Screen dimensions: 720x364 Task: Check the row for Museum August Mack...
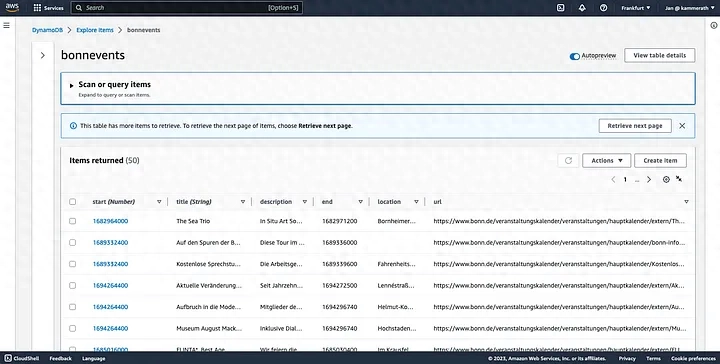(x=73, y=328)
